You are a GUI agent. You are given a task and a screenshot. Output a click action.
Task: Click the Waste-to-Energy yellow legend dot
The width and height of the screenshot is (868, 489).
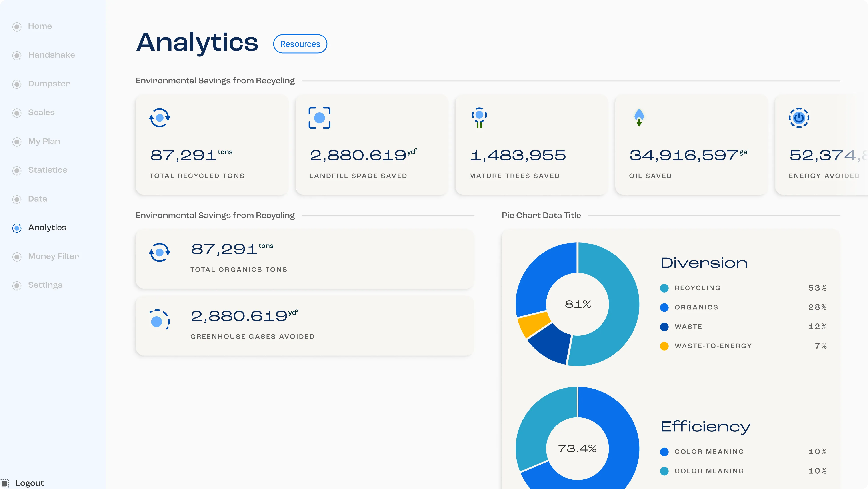coord(664,346)
